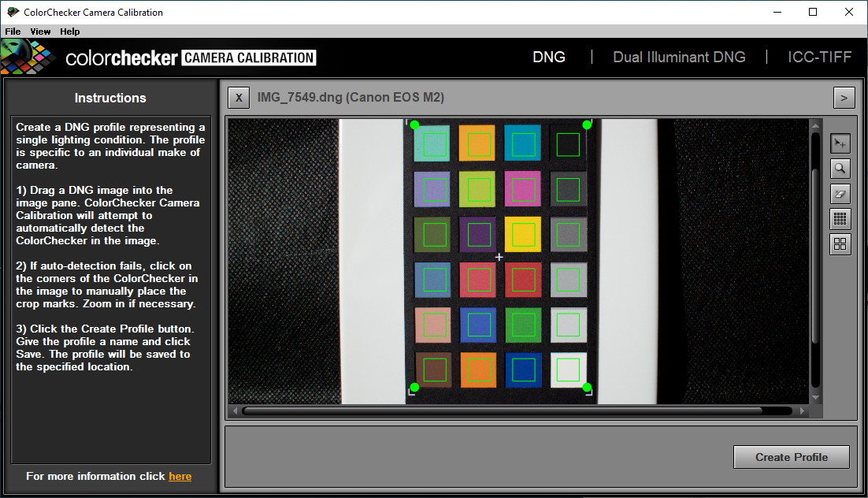868x498 pixels.
Task: Click the bottom-left green crop corner handle
Action: point(414,388)
